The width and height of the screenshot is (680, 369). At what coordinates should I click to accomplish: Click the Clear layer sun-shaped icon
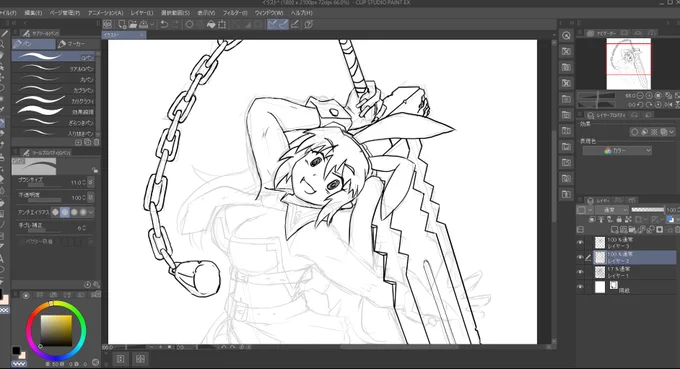[190, 24]
